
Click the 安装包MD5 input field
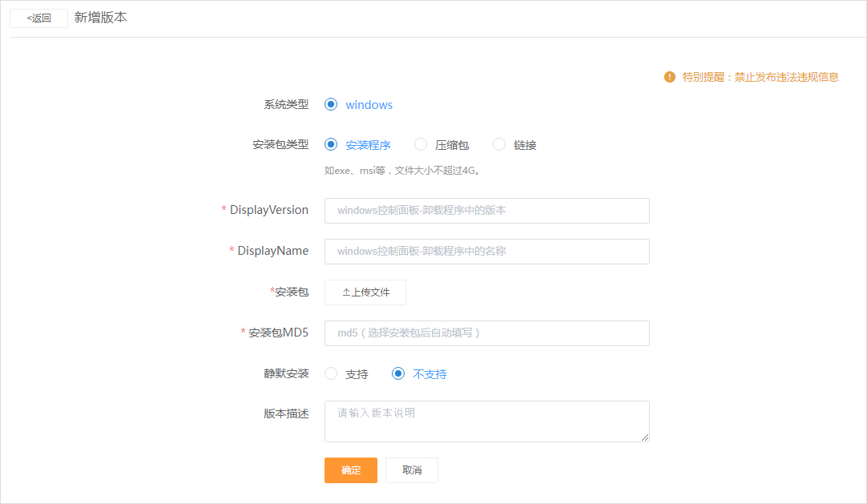pyautogui.click(x=486, y=333)
